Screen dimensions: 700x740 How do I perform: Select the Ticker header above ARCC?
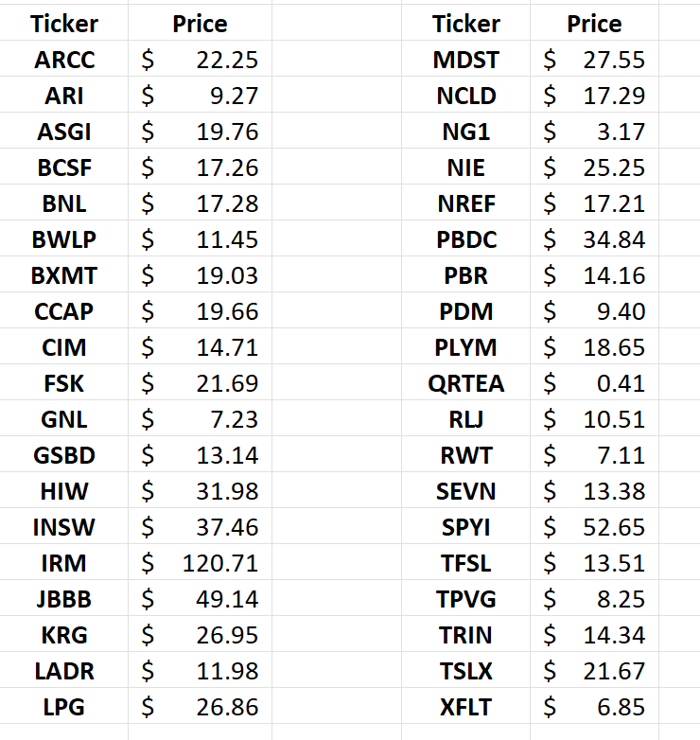pyautogui.click(x=64, y=25)
